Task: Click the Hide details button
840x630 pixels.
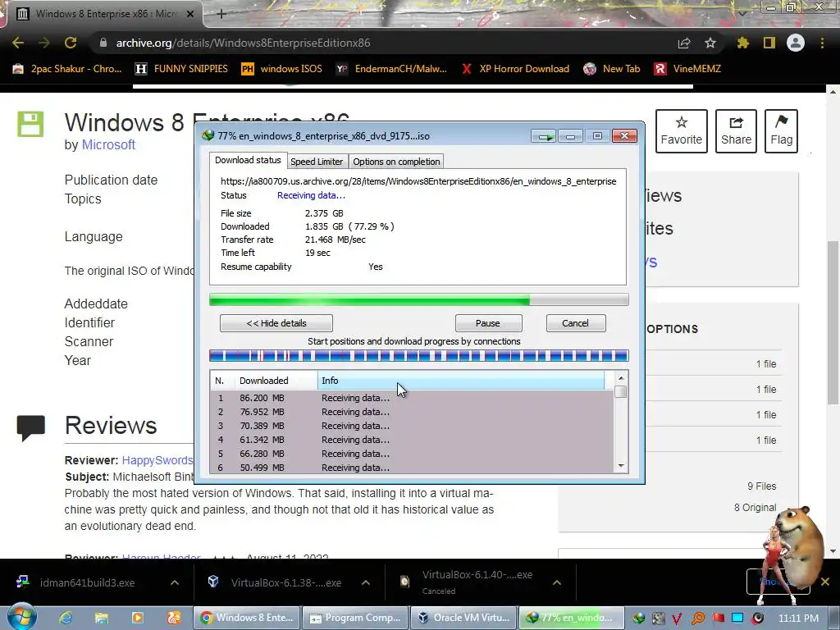Action: tap(276, 323)
